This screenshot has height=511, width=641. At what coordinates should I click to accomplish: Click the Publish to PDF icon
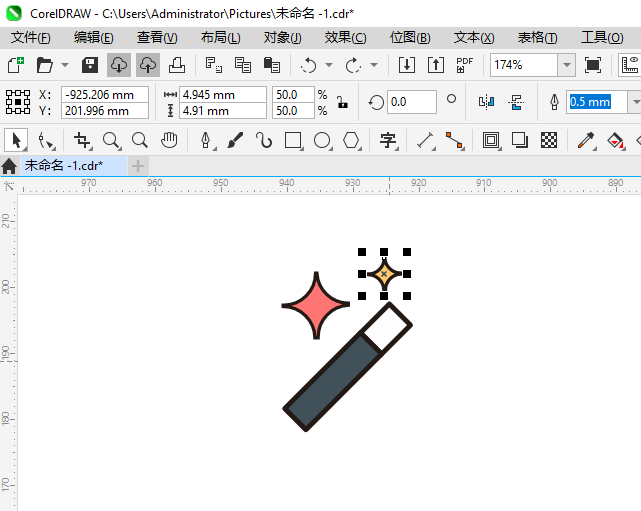click(465, 65)
